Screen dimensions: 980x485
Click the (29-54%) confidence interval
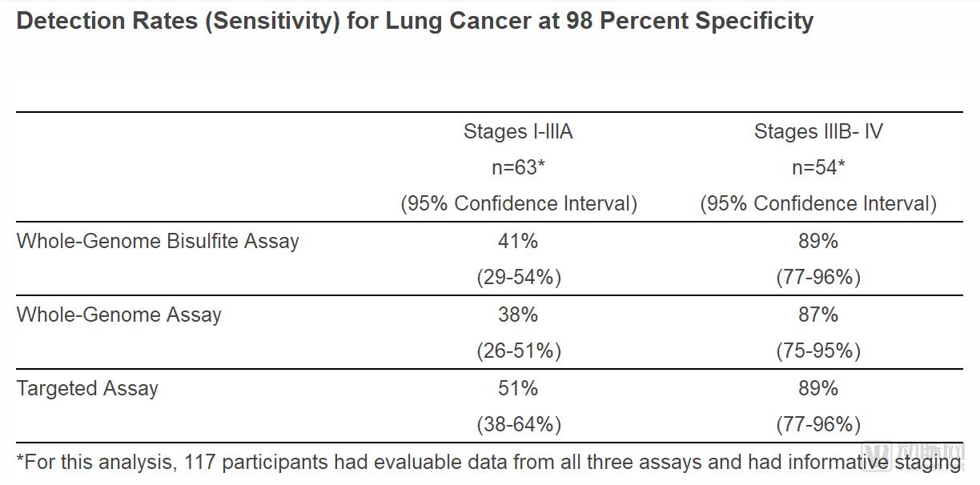[x=518, y=277]
